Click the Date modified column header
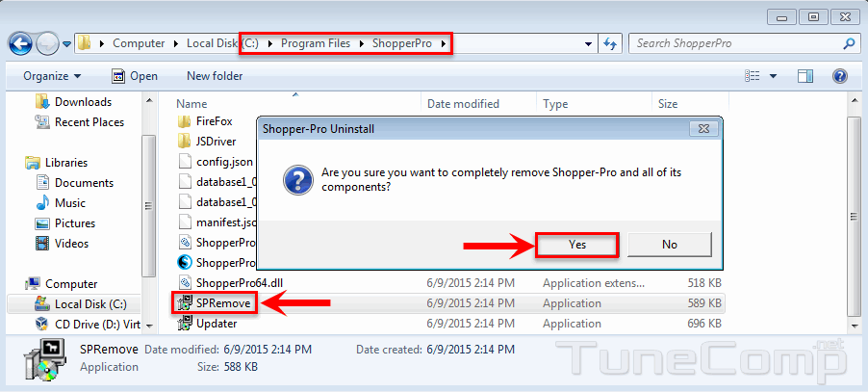This screenshot has height=392, width=868. pos(463,103)
